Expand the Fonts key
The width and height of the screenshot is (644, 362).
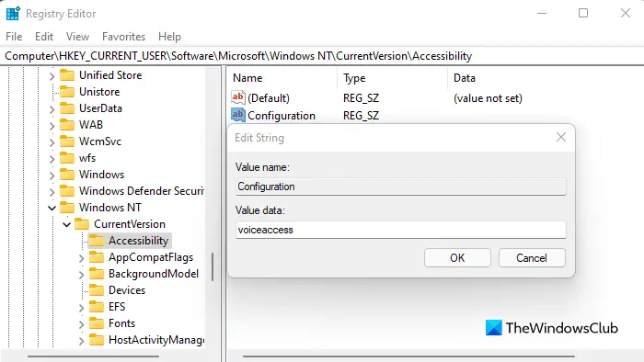click(x=81, y=324)
